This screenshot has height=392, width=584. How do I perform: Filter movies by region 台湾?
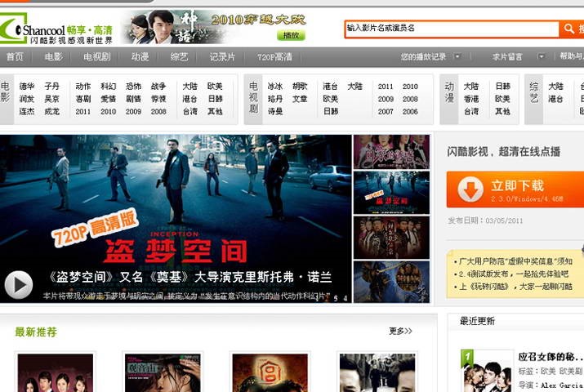pos(190,111)
